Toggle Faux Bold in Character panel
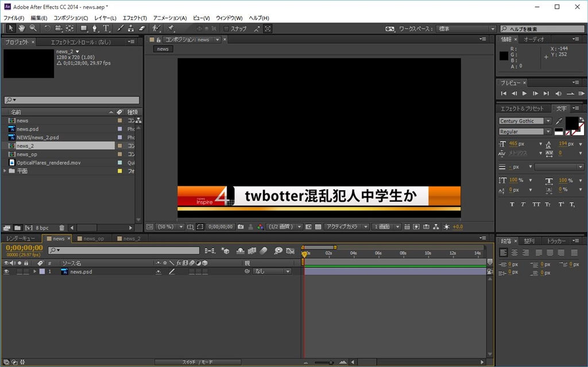 pos(512,204)
